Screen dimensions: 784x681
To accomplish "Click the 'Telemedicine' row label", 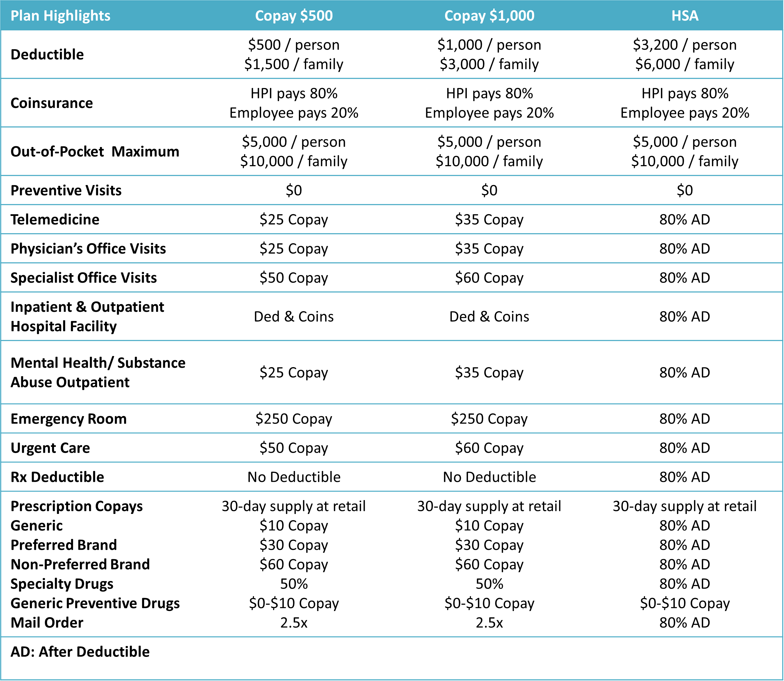I will coord(55,220).
